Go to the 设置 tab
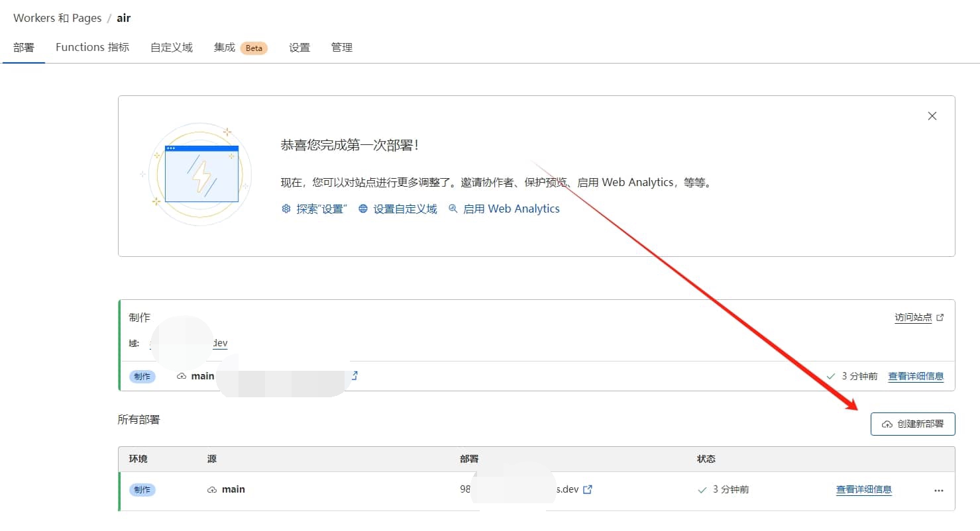Screen dimensions: 980x531 (299, 48)
